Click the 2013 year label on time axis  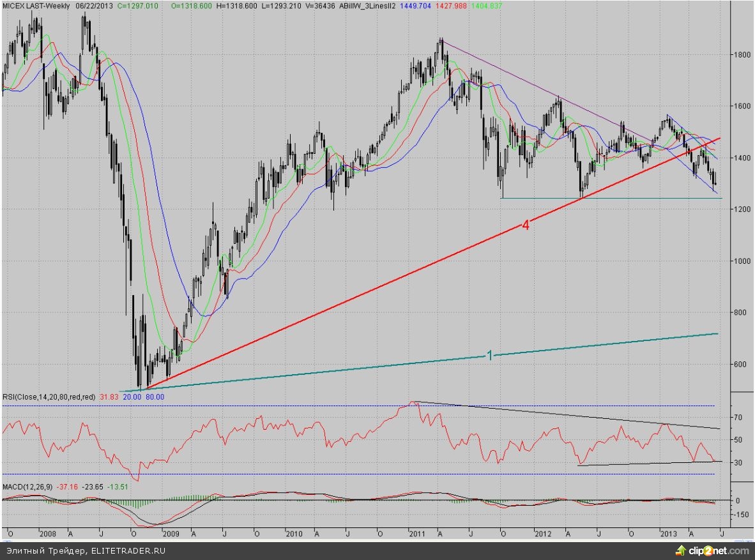point(668,533)
